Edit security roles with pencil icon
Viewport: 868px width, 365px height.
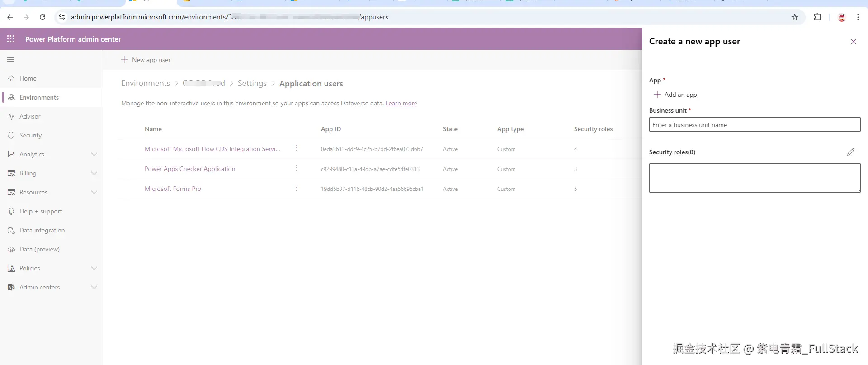pos(851,152)
